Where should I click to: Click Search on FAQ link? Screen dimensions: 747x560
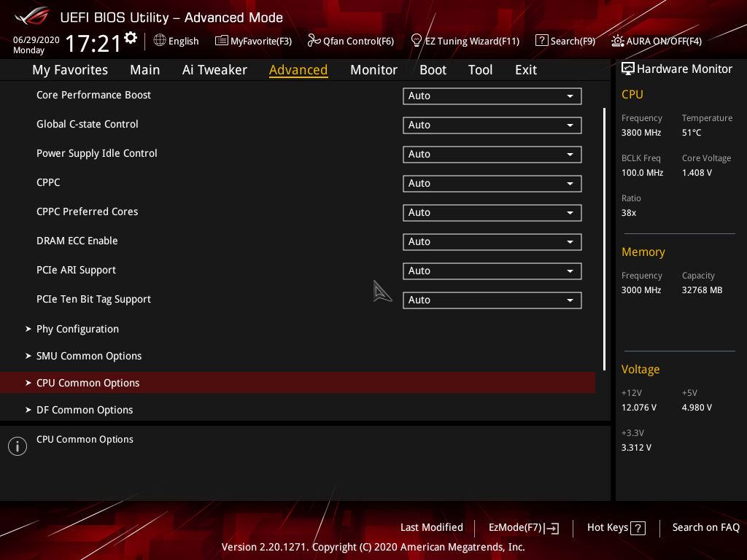[706, 527]
